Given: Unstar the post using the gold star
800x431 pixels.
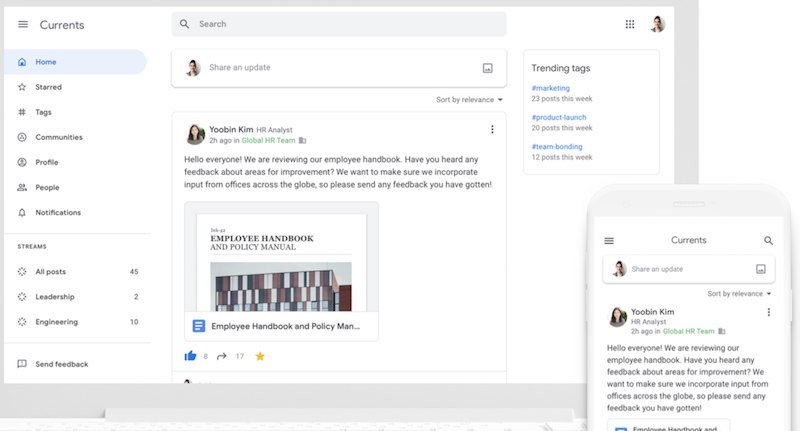Looking at the screenshot, I should point(260,356).
